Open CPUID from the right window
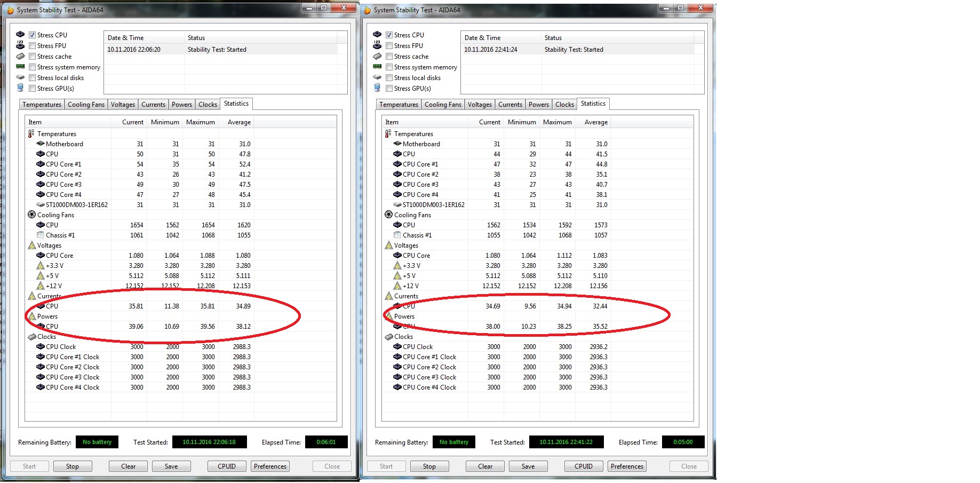980x483 pixels. pyautogui.click(x=584, y=466)
